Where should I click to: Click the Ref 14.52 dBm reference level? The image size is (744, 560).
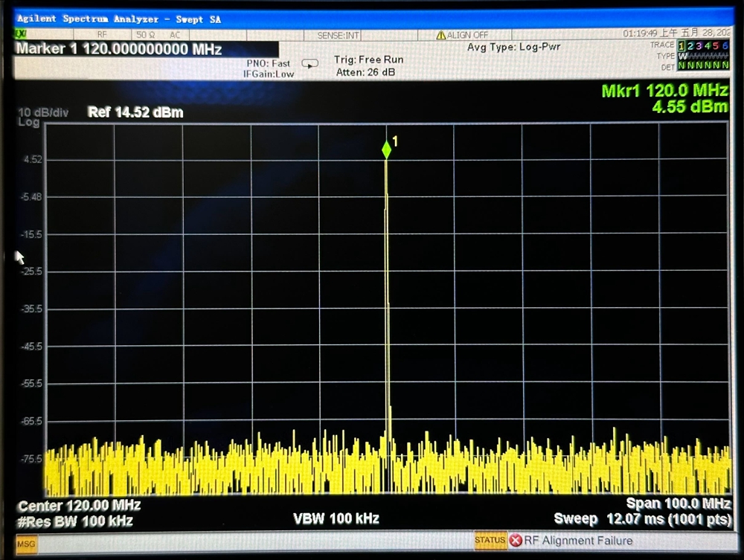click(135, 112)
